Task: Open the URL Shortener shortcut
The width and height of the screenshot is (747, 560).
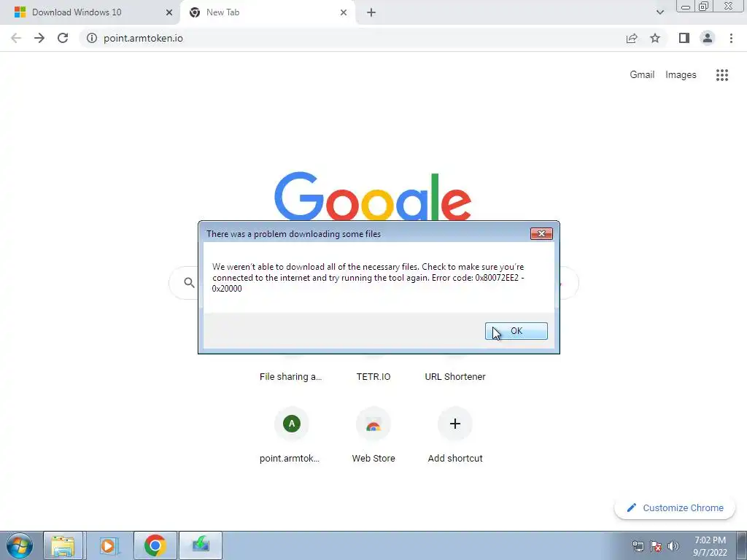Action: tap(455, 376)
